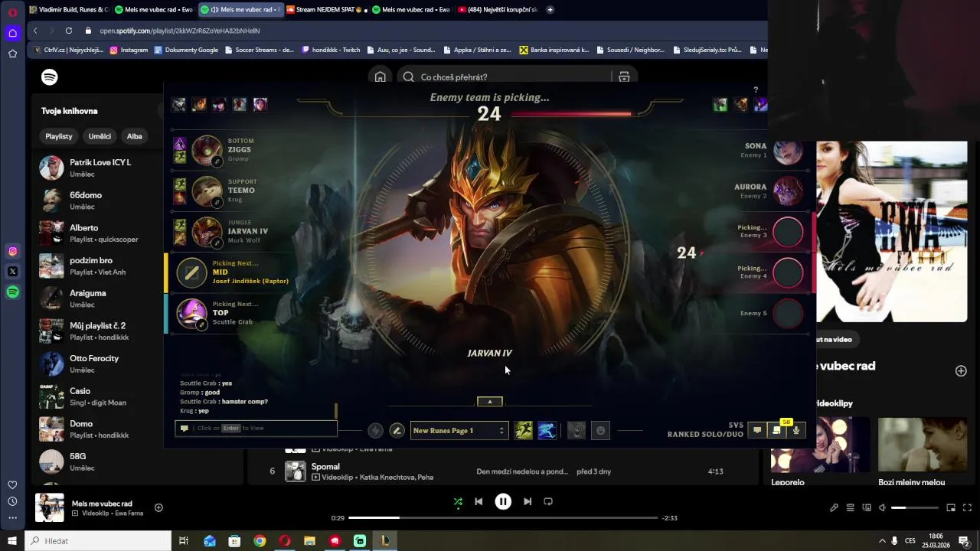980x551 pixels.
Task: Skip to next track in Spotify
Action: coord(528,502)
